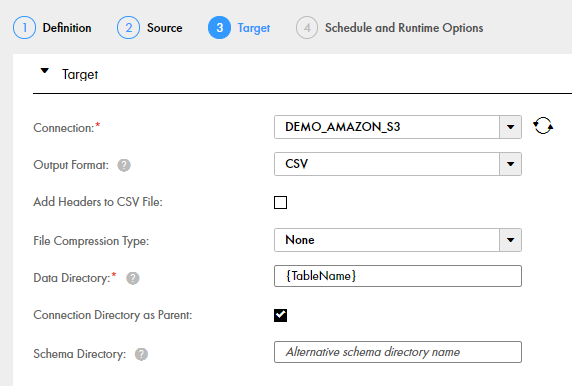Open Output Format help icon
The image size is (572, 386).
(124, 165)
